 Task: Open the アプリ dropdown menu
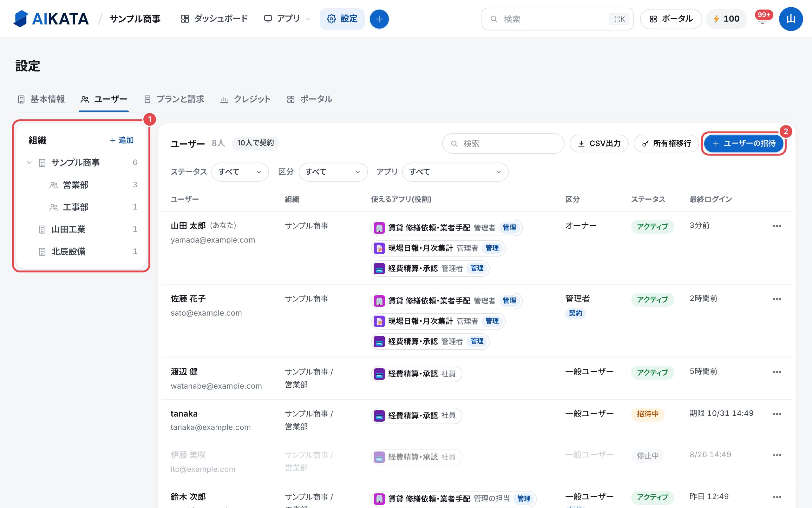[x=287, y=19]
